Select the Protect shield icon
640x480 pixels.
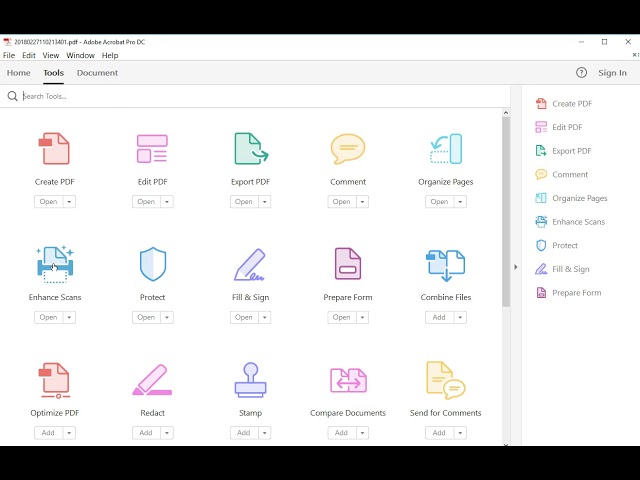[152, 264]
